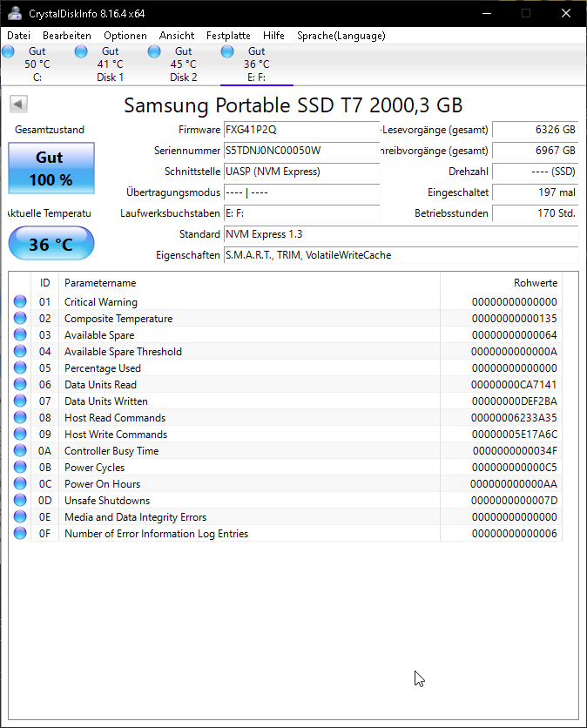Screen dimensions: 587x728
Task: Click the blue orb beside Host Write Commands
Action: [20, 434]
